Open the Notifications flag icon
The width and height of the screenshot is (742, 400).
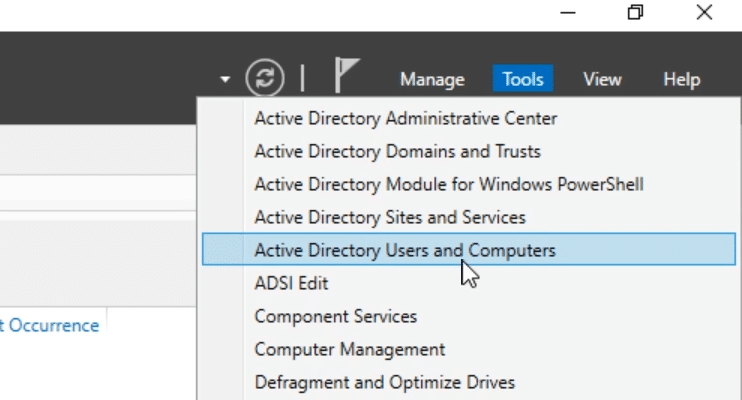(x=347, y=75)
